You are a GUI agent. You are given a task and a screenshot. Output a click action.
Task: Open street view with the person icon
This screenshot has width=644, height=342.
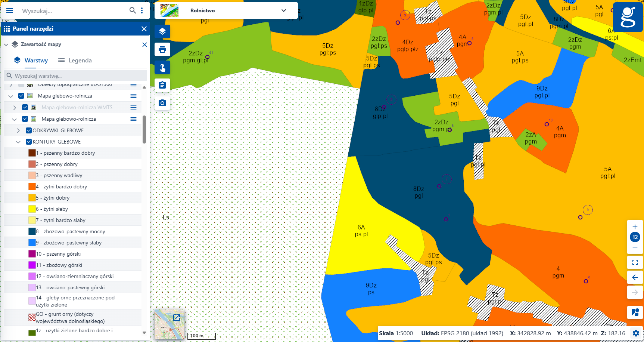635,312
